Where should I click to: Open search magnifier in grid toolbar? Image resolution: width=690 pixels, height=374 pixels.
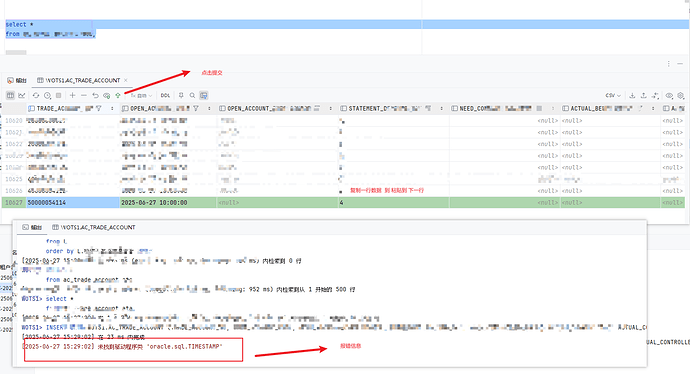pos(192,95)
